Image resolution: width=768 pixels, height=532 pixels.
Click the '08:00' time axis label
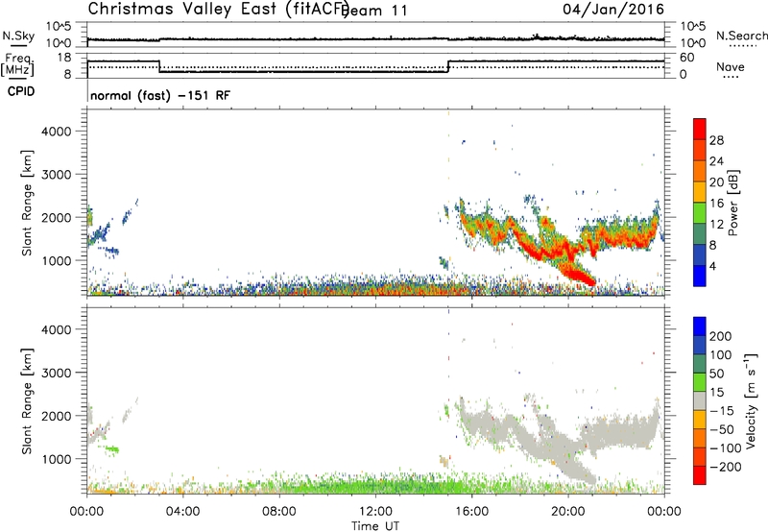pos(279,512)
